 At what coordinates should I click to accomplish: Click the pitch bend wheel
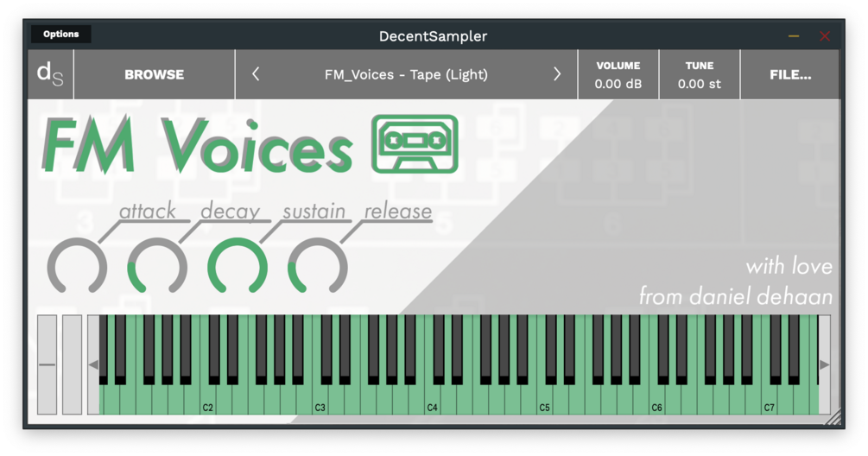(47, 364)
